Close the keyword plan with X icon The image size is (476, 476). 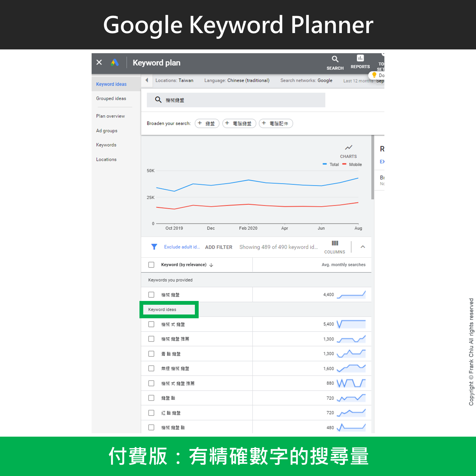(99, 62)
